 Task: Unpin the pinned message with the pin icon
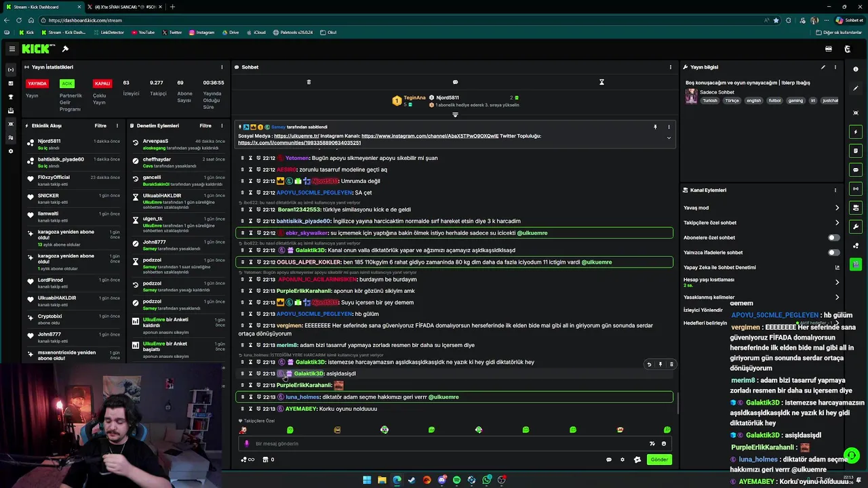pos(655,127)
